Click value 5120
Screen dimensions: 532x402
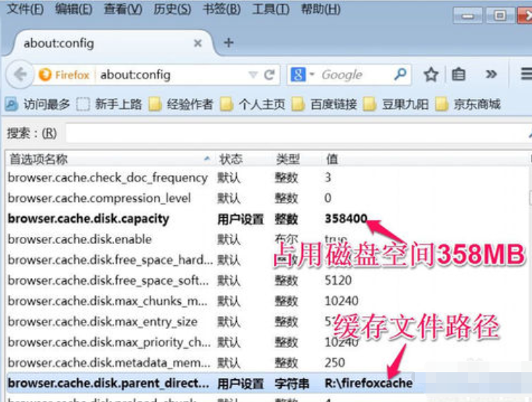click(338, 281)
